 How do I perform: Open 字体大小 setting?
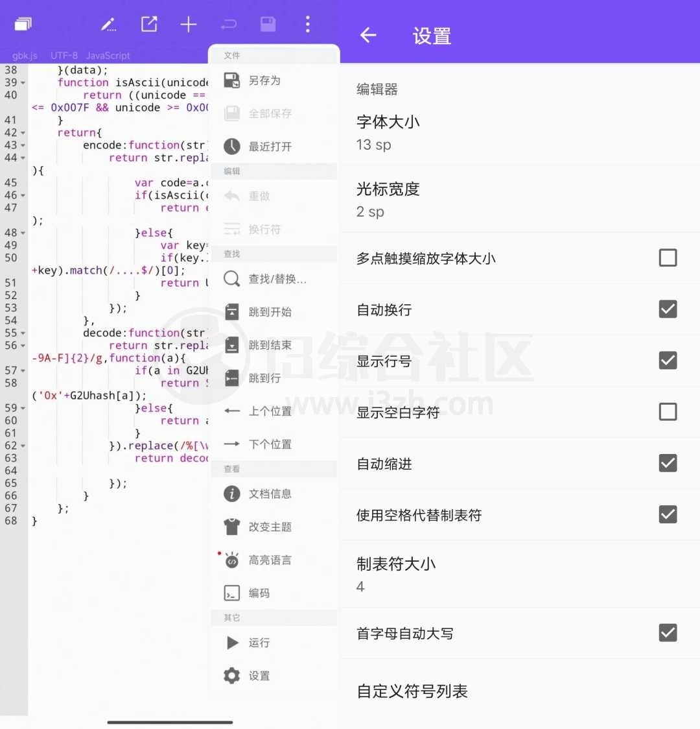click(x=520, y=132)
